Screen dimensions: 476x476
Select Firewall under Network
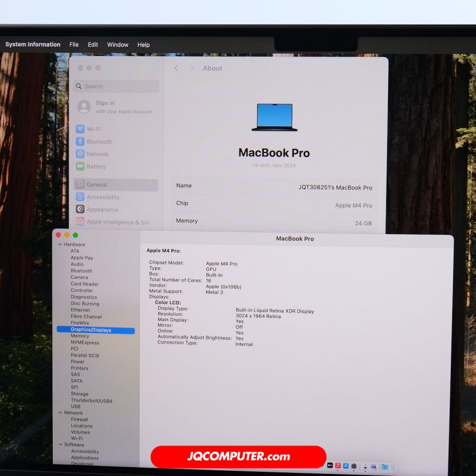tap(79, 419)
